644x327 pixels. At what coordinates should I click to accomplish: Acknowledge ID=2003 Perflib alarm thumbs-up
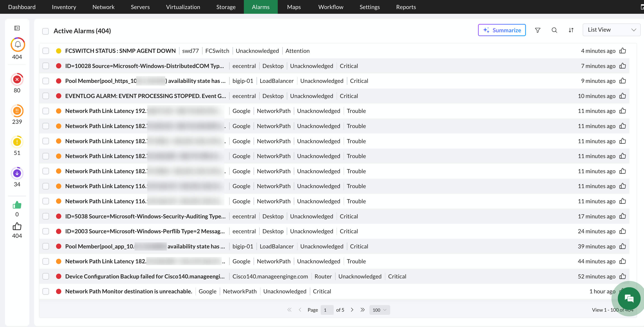point(623,231)
